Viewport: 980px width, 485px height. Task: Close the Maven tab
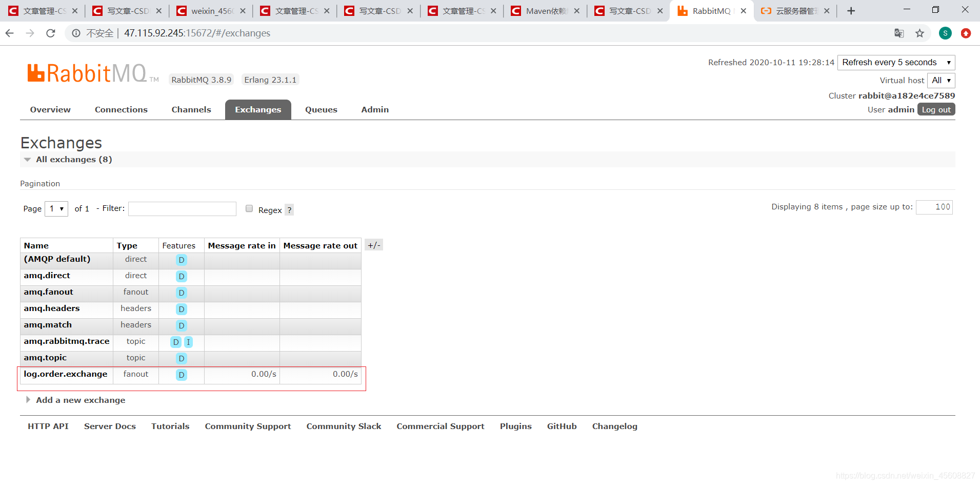click(576, 11)
